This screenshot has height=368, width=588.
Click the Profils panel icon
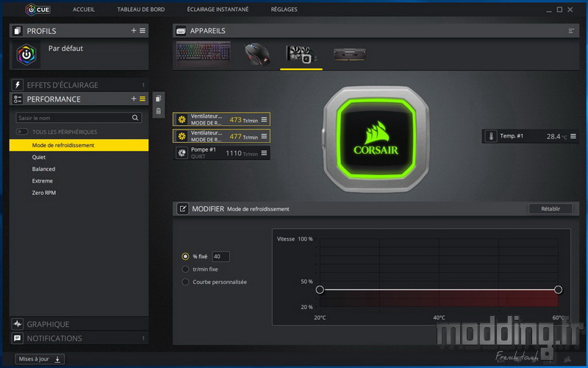point(17,31)
